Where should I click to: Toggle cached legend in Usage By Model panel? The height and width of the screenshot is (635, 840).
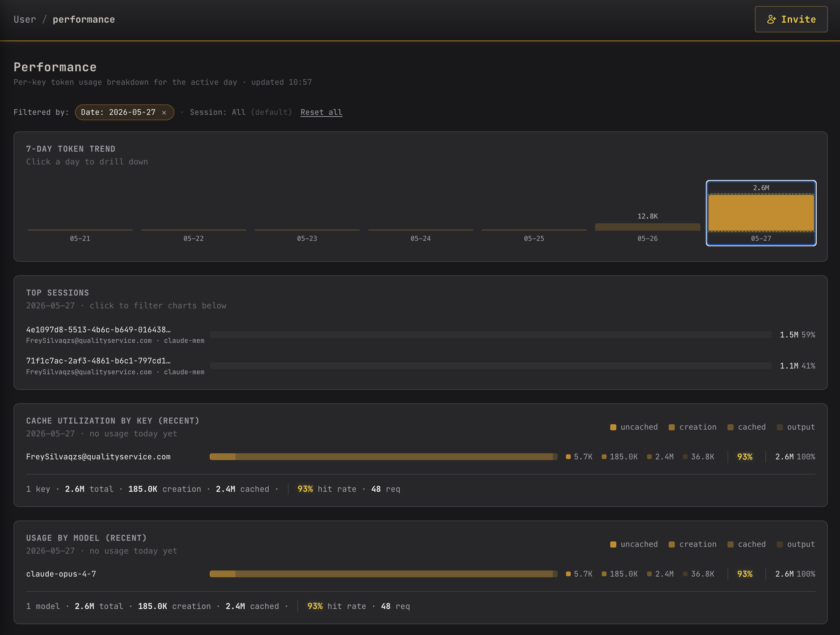[x=747, y=544]
